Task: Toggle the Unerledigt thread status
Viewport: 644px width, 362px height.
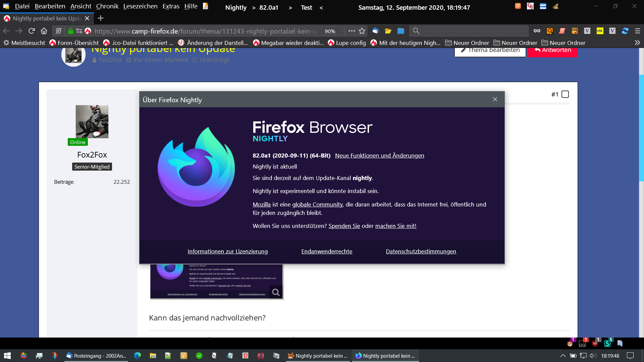Action: point(211,60)
